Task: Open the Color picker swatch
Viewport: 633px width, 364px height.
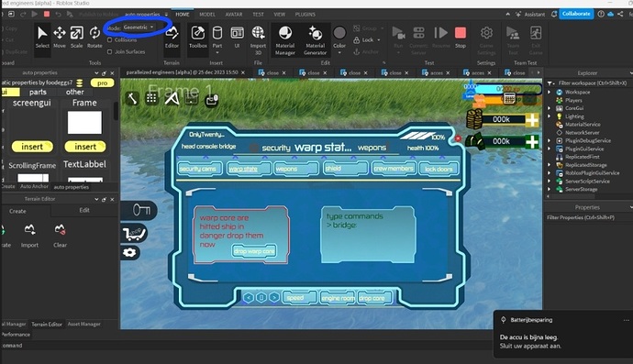Action: (x=339, y=33)
